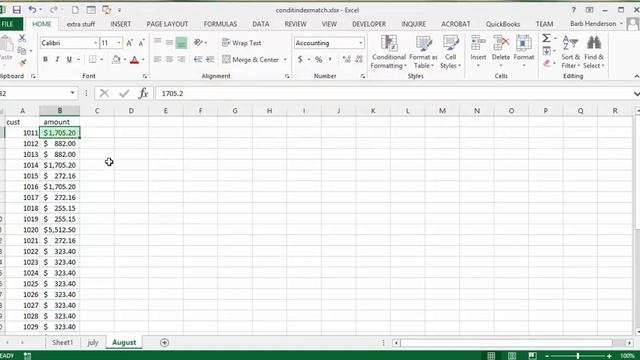Increase font size with the large A
Viewport: 640px width, 360px height.
[129, 43]
